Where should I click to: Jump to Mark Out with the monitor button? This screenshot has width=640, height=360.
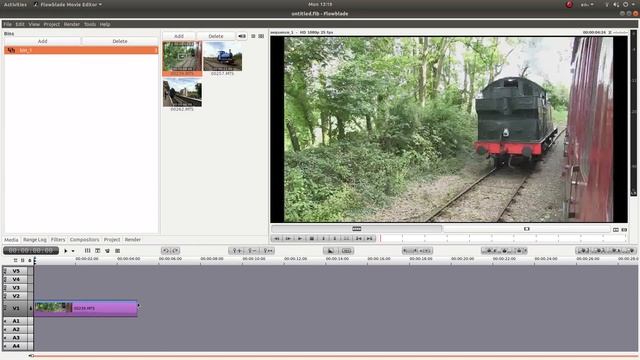point(369,238)
